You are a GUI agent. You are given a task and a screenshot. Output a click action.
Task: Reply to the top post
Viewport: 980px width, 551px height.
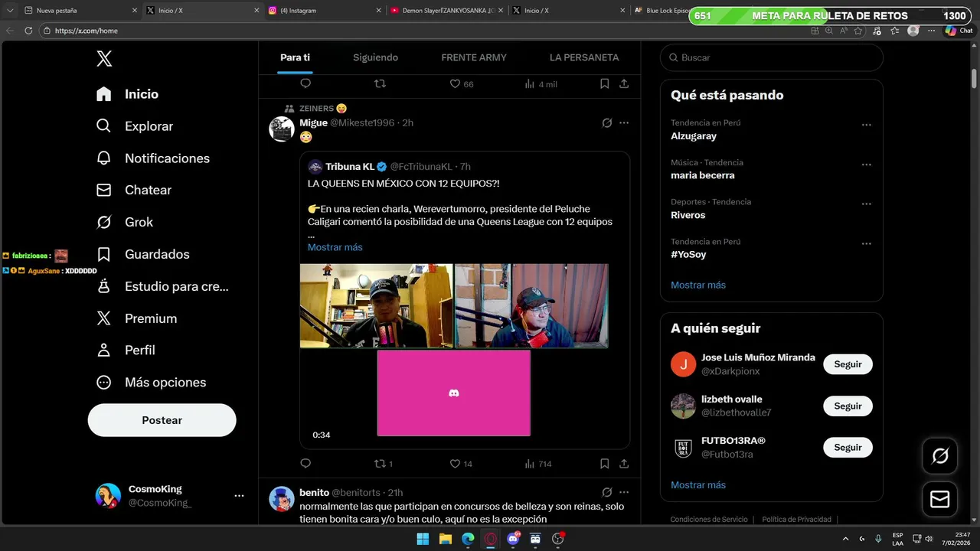(x=305, y=83)
